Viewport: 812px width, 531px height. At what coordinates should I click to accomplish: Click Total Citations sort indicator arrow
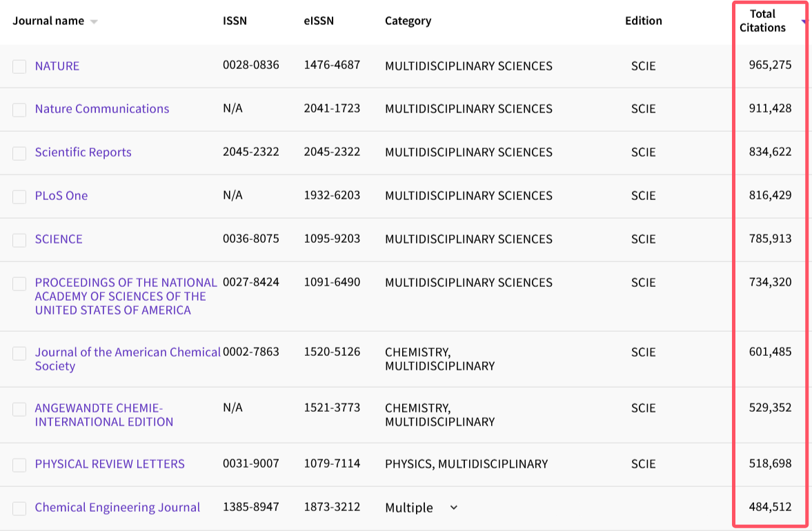[804, 22]
